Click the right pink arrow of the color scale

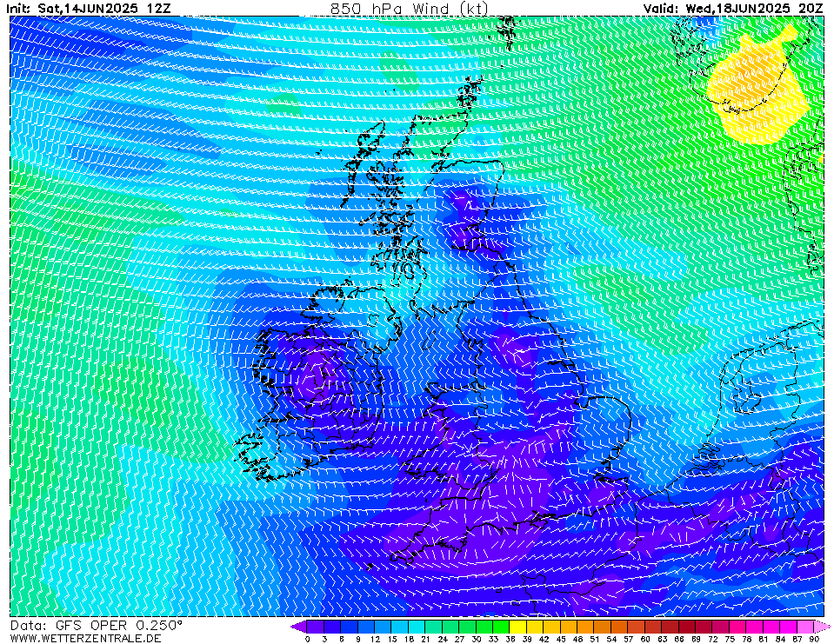(x=823, y=627)
